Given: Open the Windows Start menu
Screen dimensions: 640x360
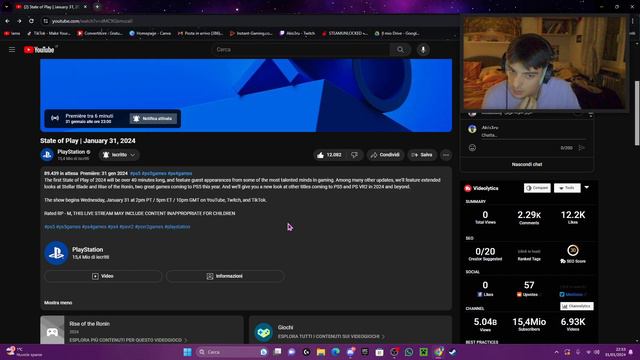Looking at the screenshot, I should coord(187,352).
